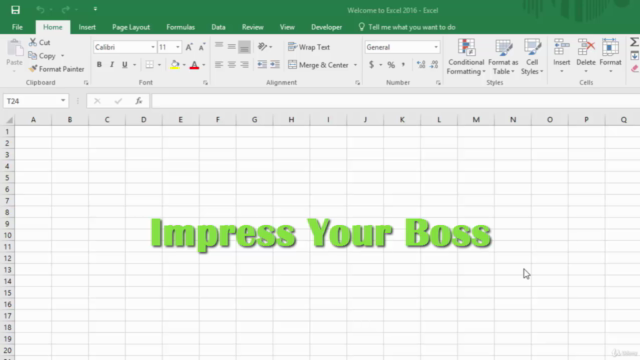The image size is (640, 360).
Task: Apply the yellow Fill Color
Action: pyautogui.click(x=175, y=64)
